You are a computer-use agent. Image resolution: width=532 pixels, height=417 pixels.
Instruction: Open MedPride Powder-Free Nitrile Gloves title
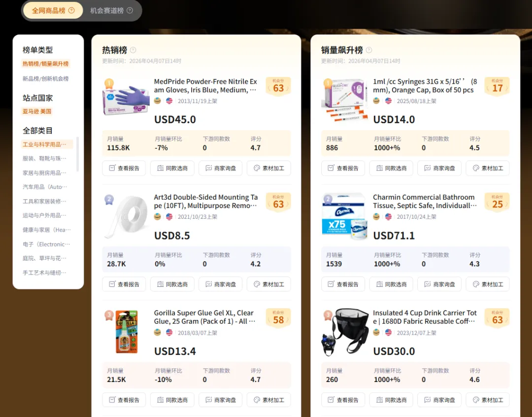pyautogui.click(x=205, y=86)
